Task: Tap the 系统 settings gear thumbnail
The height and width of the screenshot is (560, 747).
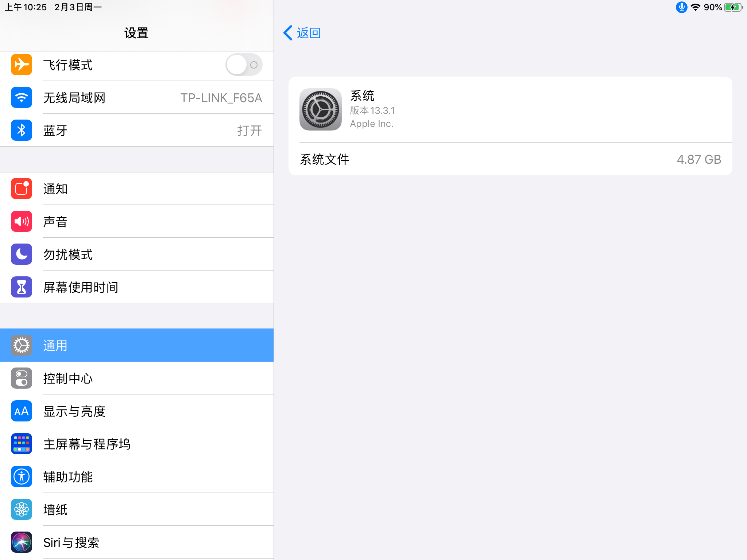Action: [x=321, y=109]
